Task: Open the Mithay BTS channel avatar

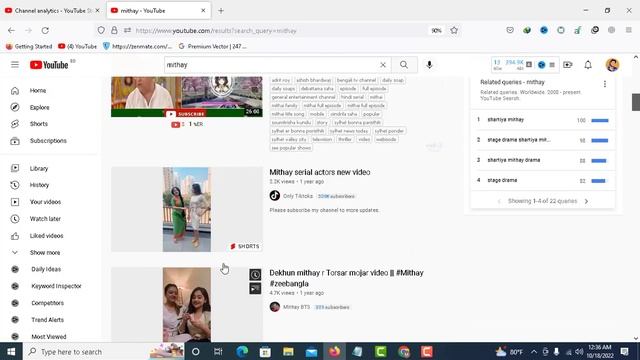Action: tap(275, 307)
